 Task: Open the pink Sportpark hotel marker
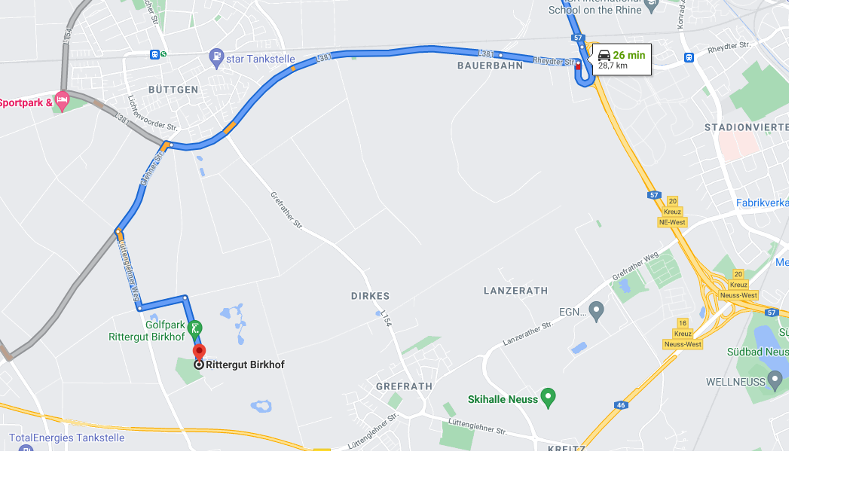tap(62, 101)
